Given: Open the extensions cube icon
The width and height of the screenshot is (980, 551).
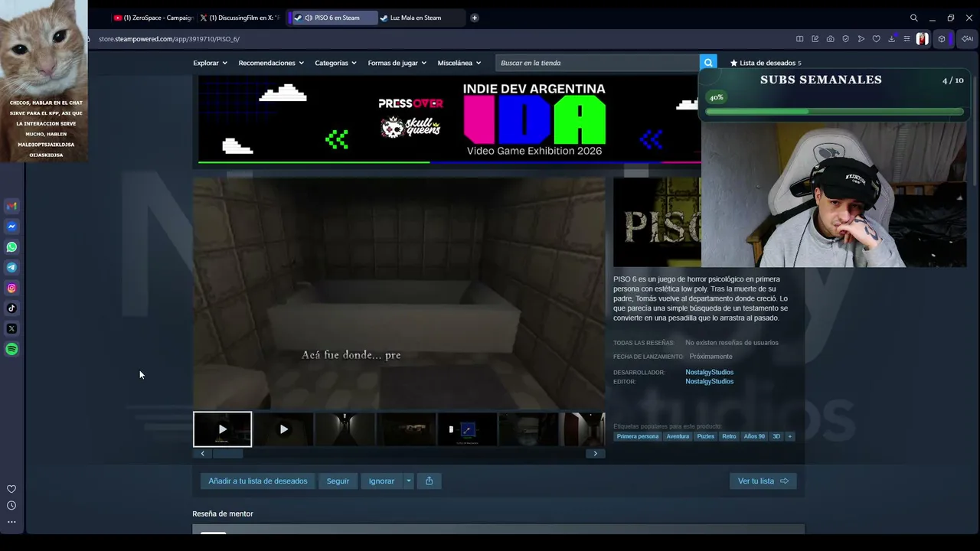Looking at the screenshot, I should pyautogui.click(x=942, y=39).
